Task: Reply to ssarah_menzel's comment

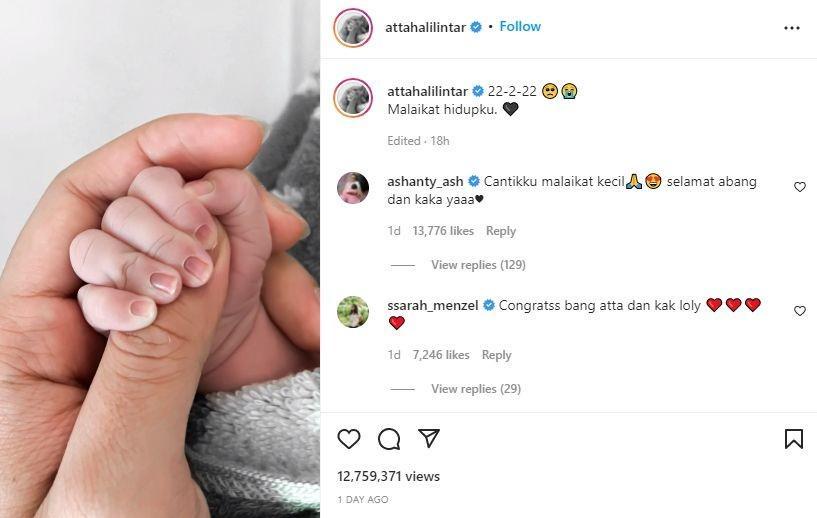Action: pos(497,355)
